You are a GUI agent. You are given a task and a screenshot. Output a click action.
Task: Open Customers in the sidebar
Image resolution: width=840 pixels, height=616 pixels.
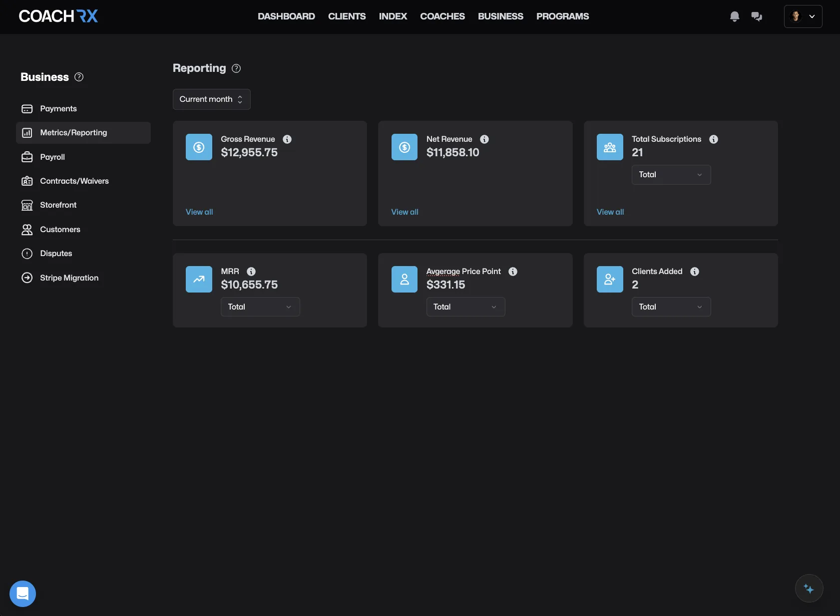[x=83, y=230]
